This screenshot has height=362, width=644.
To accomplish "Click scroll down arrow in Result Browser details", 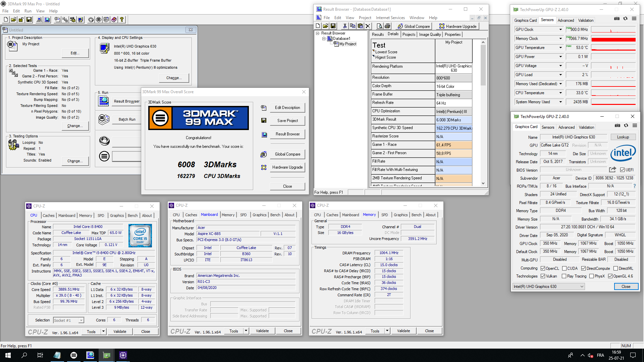I will click(483, 183).
